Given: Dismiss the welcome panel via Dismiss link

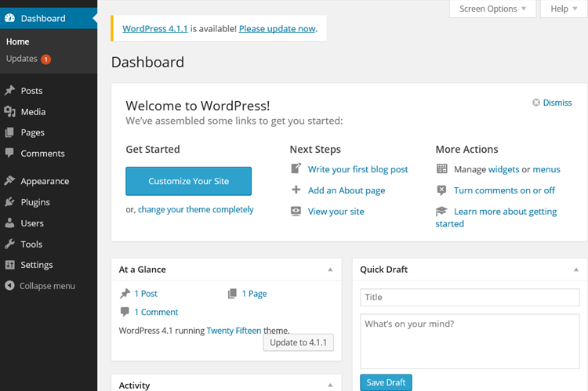Looking at the screenshot, I should click(x=557, y=103).
